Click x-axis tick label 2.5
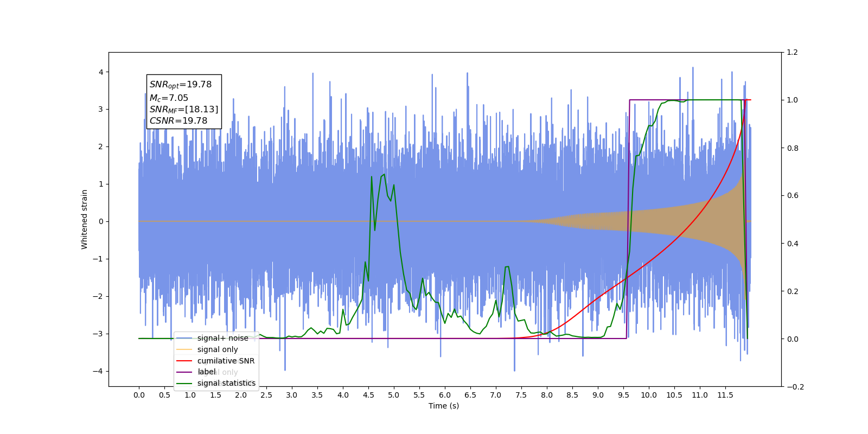The height and width of the screenshot is (434, 868). click(x=266, y=395)
